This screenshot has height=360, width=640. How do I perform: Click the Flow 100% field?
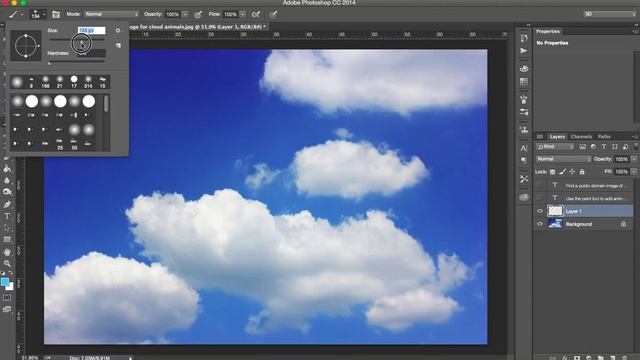coord(230,14)
